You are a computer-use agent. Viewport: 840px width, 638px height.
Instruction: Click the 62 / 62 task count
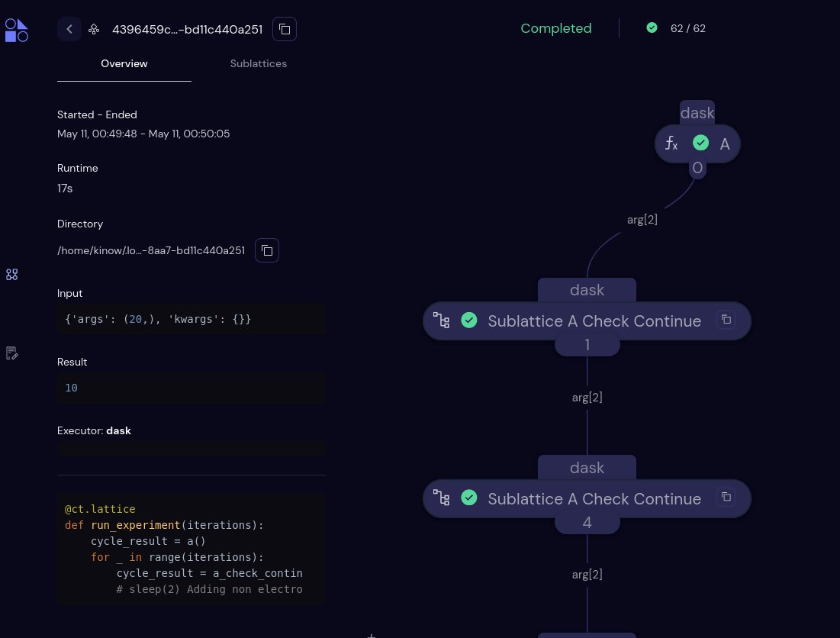688,28
